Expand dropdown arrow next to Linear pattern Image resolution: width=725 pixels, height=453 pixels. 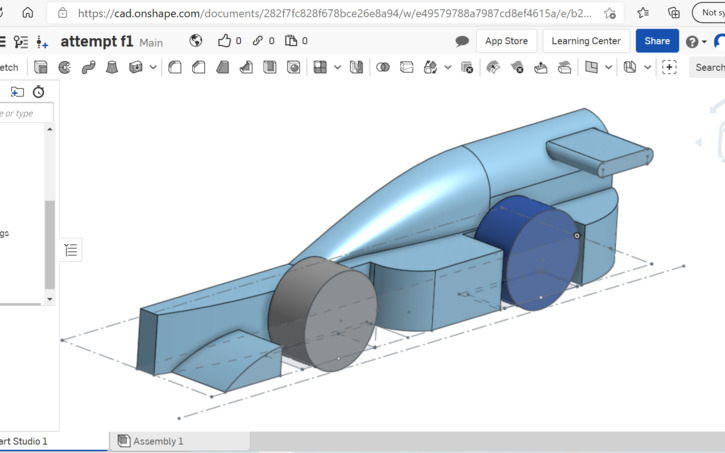pos(338,67)
